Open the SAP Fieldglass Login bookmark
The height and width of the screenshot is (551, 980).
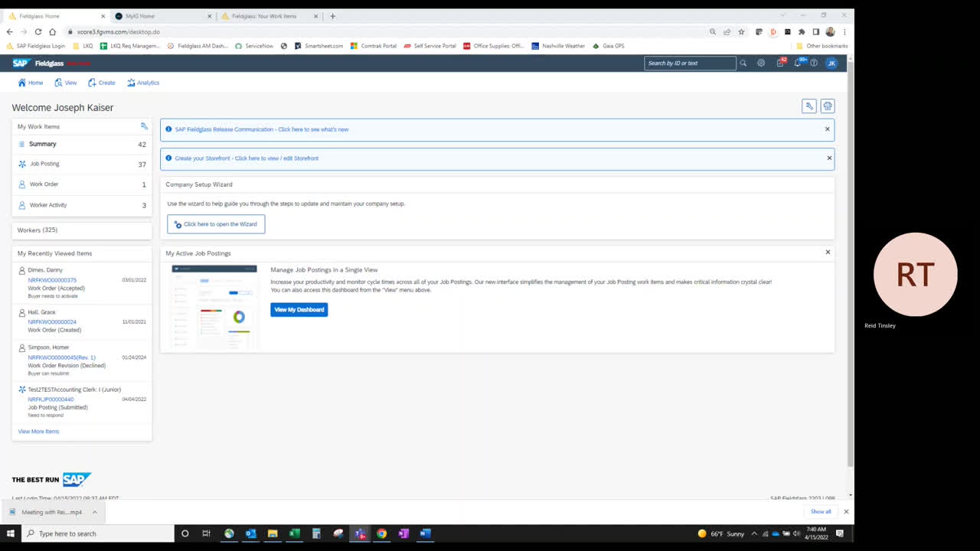pyautogui.click(x=36, y=46)
